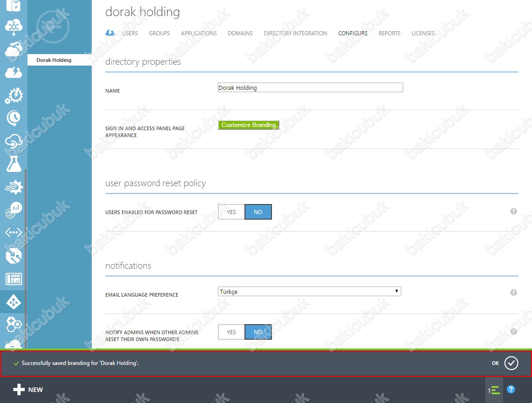Switch to the REPORTS tab

point(389,33)
